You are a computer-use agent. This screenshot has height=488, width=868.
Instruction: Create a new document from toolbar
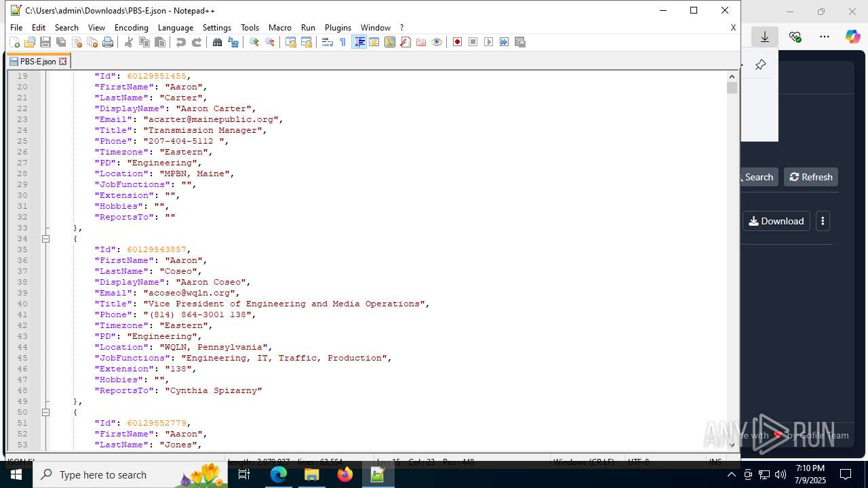pos(14,42)
